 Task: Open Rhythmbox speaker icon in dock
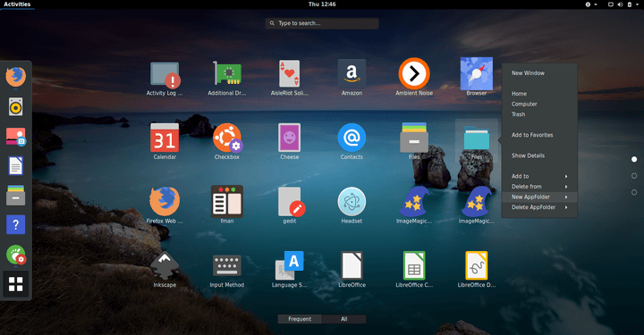15,106
